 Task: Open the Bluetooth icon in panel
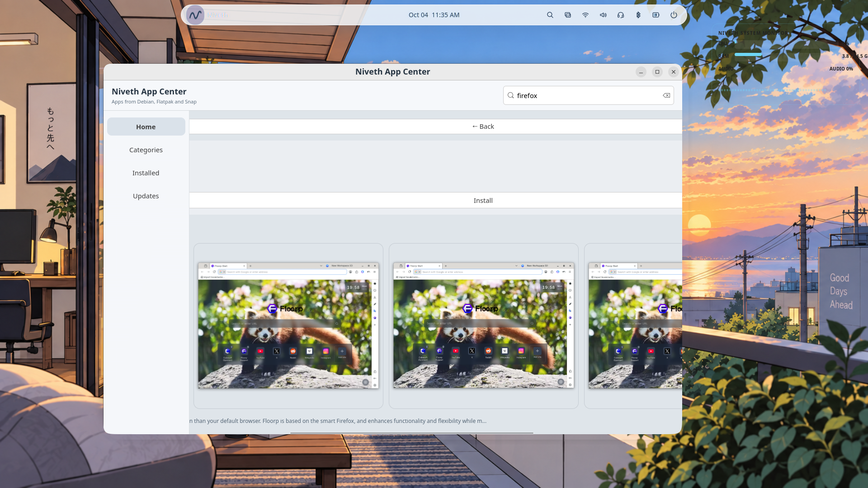(x=638, y=15)
